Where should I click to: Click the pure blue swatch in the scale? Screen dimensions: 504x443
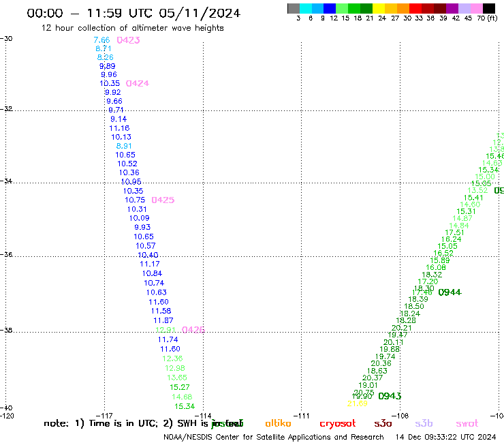330,8
